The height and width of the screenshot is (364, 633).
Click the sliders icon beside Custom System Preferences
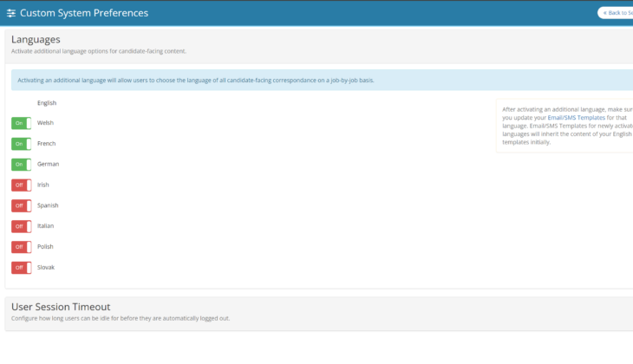[x=11, y=14]
